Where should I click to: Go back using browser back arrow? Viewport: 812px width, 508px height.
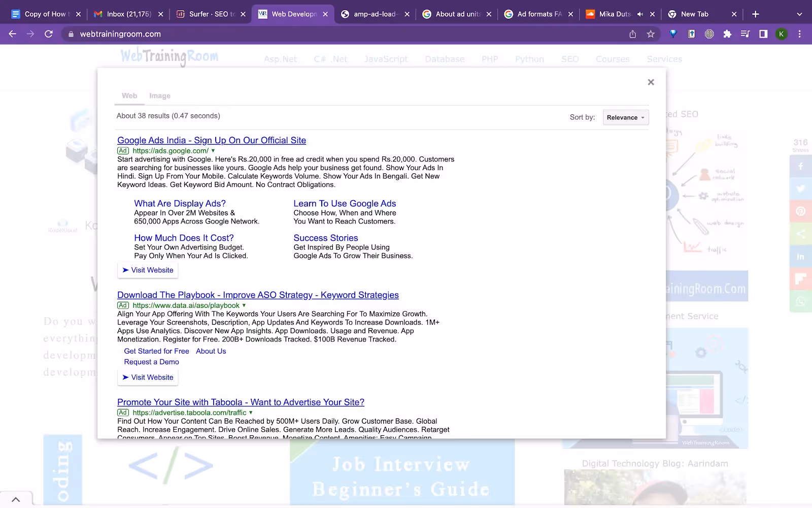(x=13, y=34)
